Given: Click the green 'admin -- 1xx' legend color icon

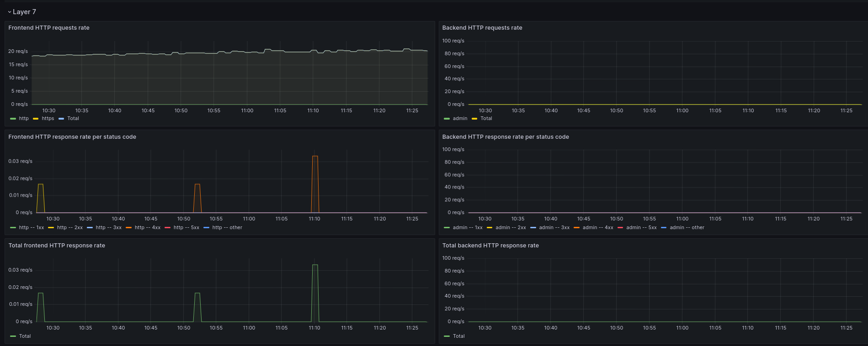Looking at the screenshot, I should point(447,228).
